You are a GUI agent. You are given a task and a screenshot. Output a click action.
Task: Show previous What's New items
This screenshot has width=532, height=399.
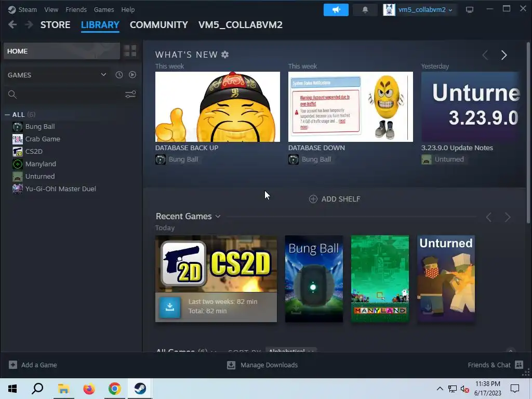(x=485, y=55)
